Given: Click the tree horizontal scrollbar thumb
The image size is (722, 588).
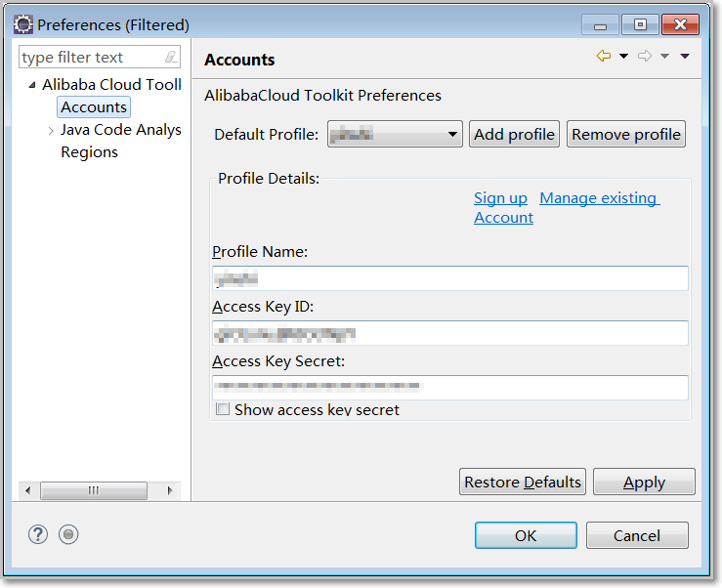Looking at the screenshot, I should click(94, 490).
